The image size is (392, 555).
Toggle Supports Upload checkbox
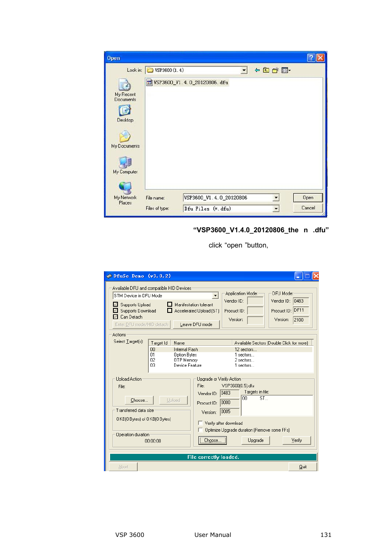115,305
